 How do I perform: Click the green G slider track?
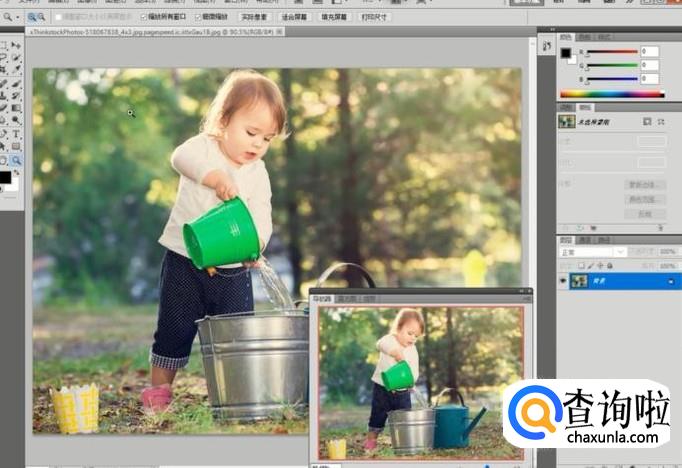(x=612, y=65)
